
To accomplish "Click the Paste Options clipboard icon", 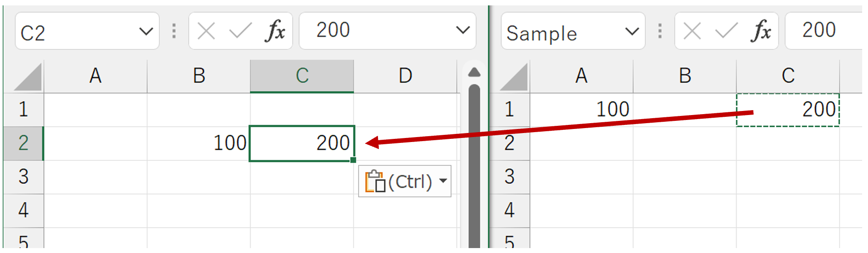I will click(x=375, y=181).
